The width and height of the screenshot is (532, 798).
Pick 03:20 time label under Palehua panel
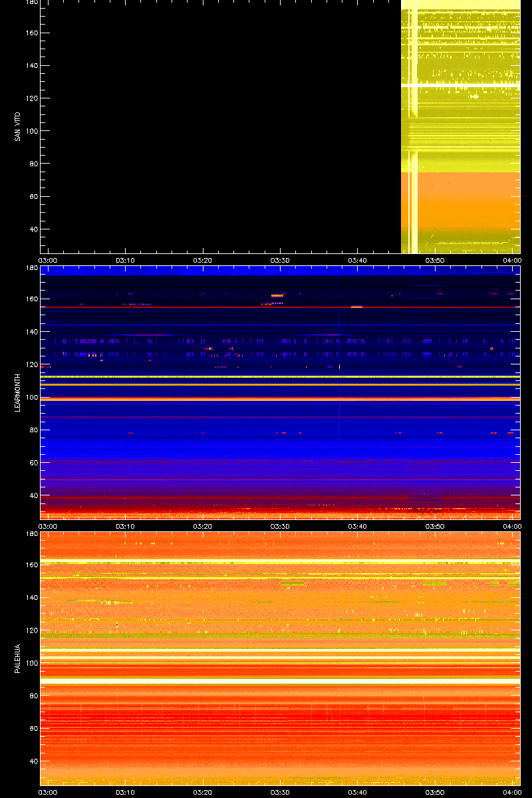(x=203, y=792)
